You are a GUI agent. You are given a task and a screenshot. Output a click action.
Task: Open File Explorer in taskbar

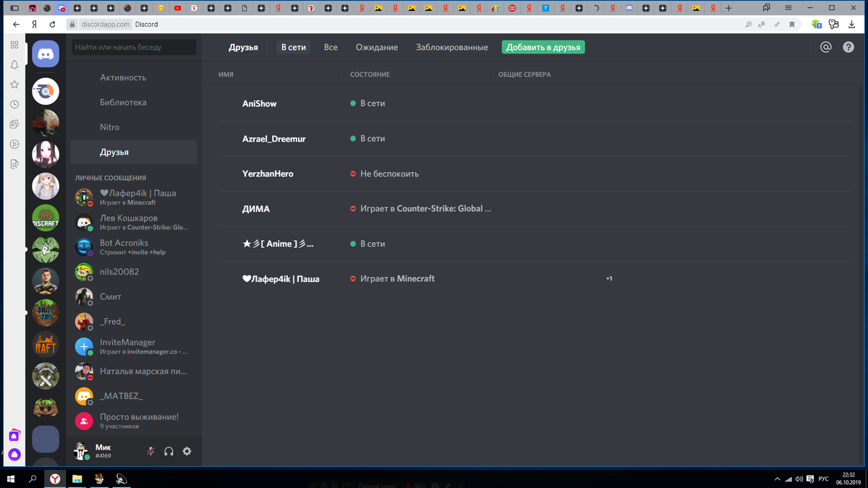(x=77, y=479)
